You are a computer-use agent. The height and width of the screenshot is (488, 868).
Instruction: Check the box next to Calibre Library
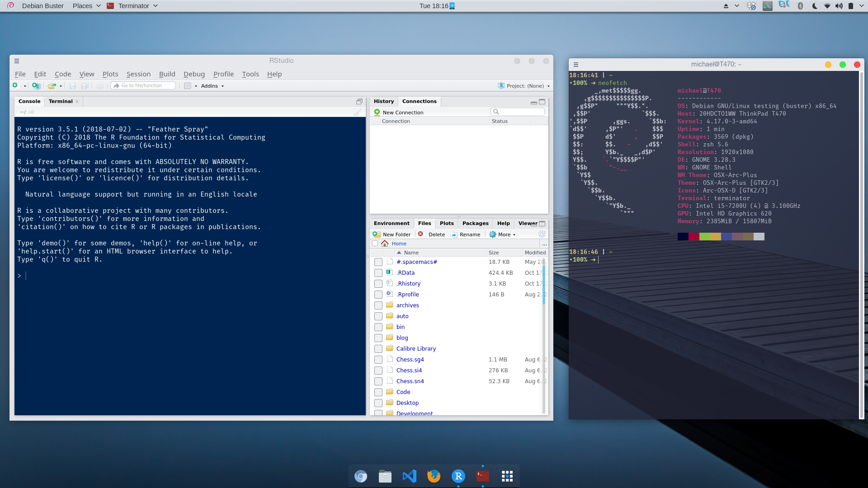click(378, 349)
